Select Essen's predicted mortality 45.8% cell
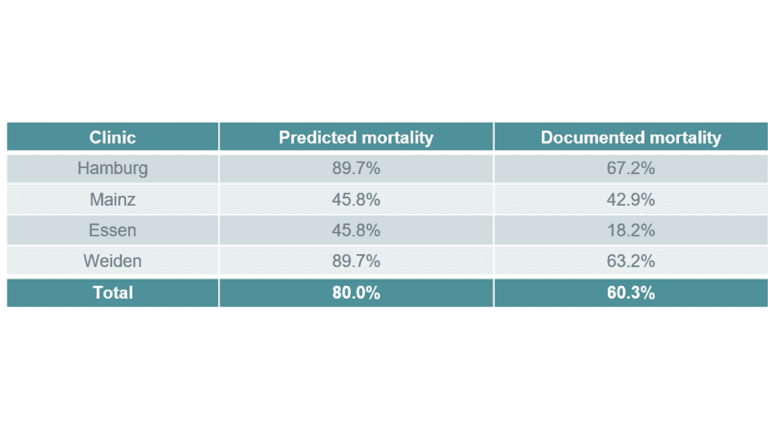This screenshot has height=432, width=768. pos(356,230)
